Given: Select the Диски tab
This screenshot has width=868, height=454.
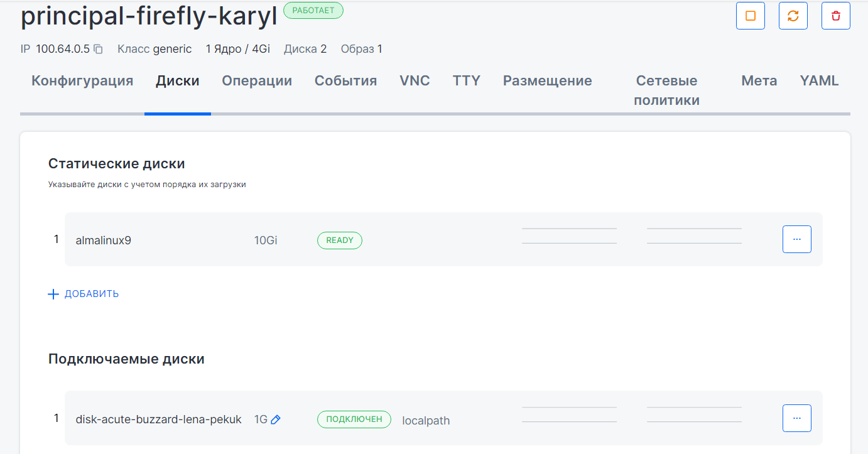Looking at the screenshot, I should click(x=177, y=81).
